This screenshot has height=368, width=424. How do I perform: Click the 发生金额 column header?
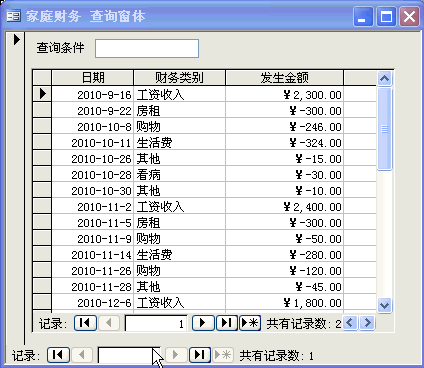pos(284,78)
